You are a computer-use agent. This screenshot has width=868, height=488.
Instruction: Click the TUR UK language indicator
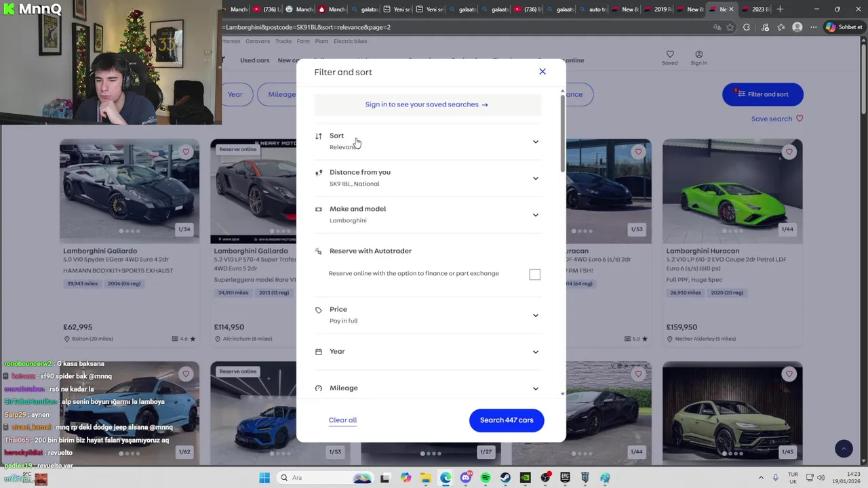pos(793,478)
